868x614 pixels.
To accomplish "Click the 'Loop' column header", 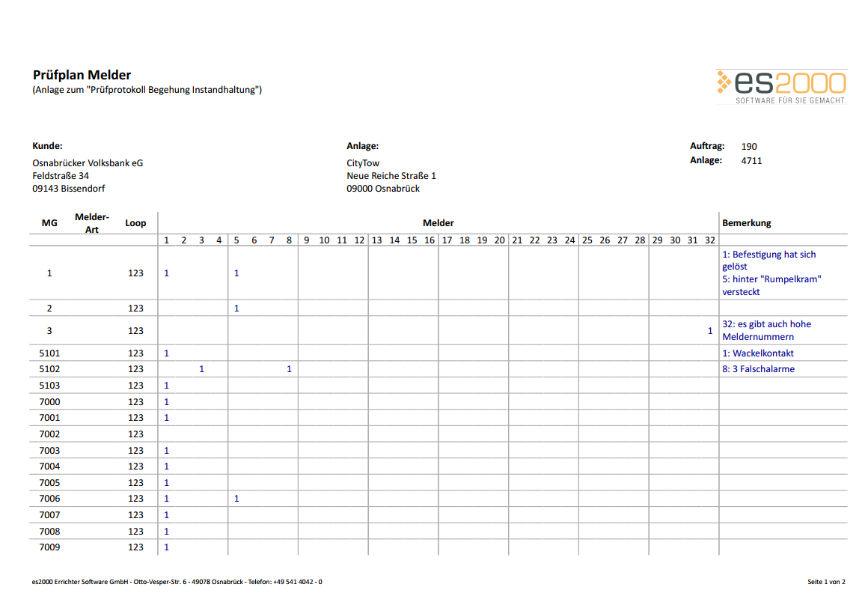I will 135,223.
